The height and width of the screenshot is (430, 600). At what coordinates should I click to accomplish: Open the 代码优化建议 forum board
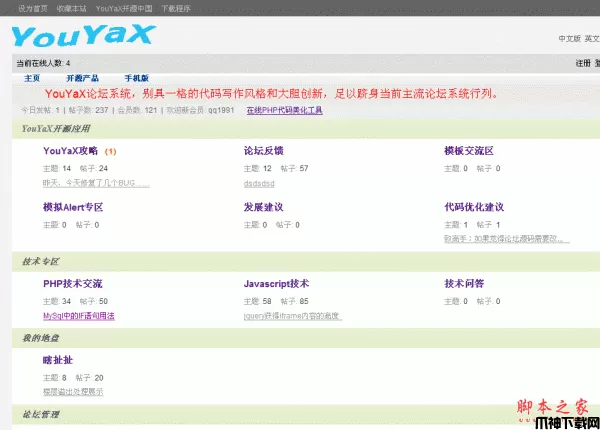474,207
